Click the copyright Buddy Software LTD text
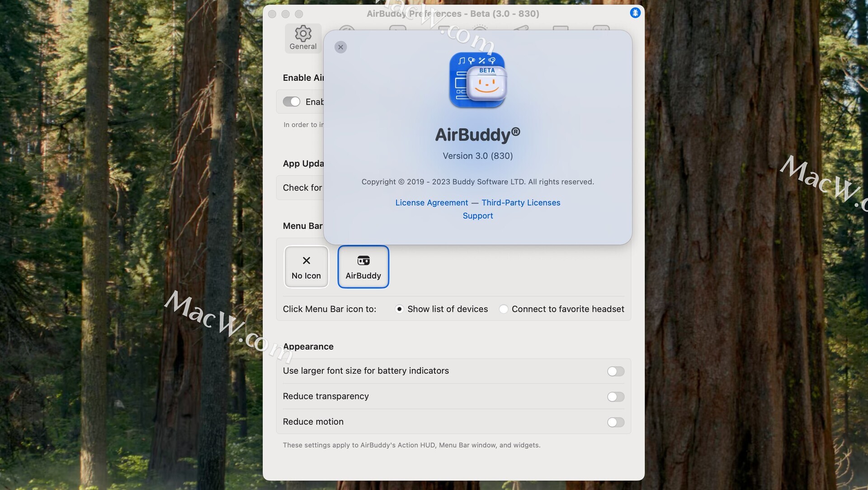This screenshot has height=490, width=868. pyautogui.click(x=477, y=182)
